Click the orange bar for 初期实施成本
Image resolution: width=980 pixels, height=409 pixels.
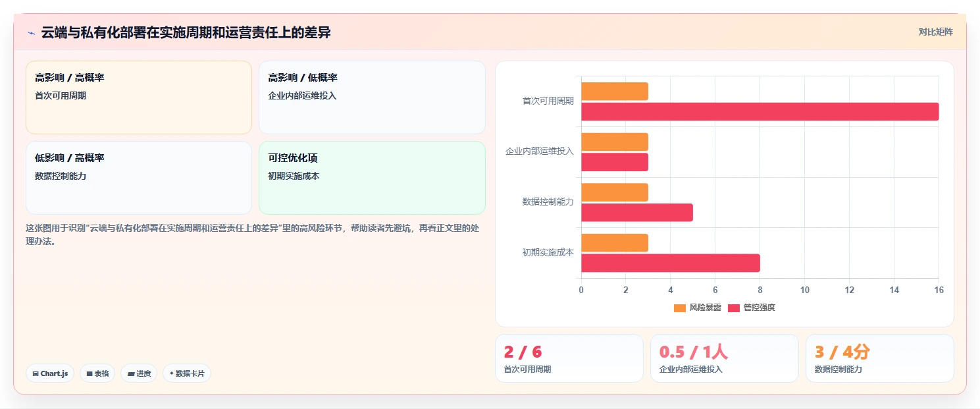(615, 243)
